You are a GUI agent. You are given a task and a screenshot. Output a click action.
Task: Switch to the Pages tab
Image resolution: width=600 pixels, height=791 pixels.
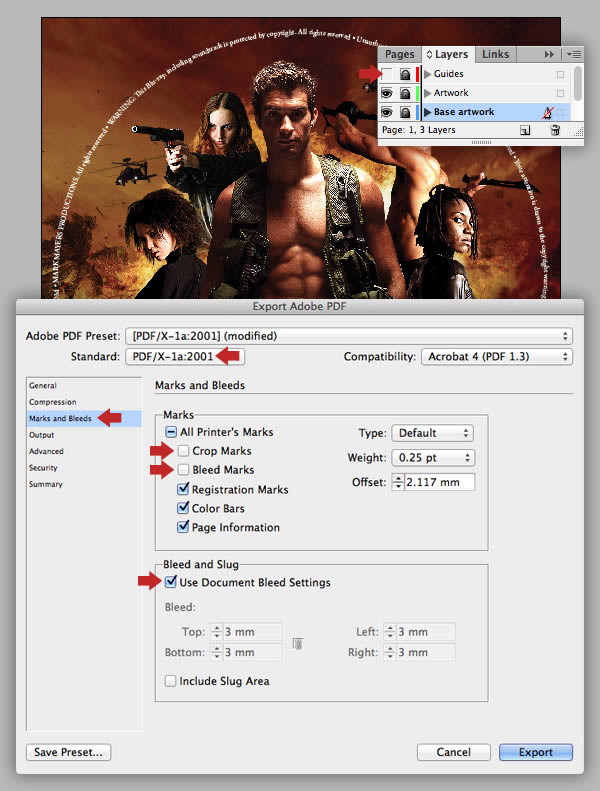coord(399,54)
